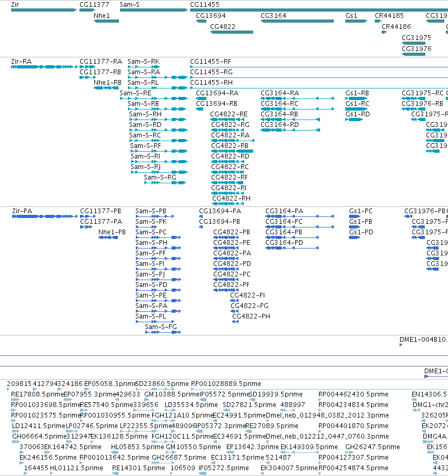Click the Gs1-PD protein label
The image size is (448, 476).
click(361, 232)
